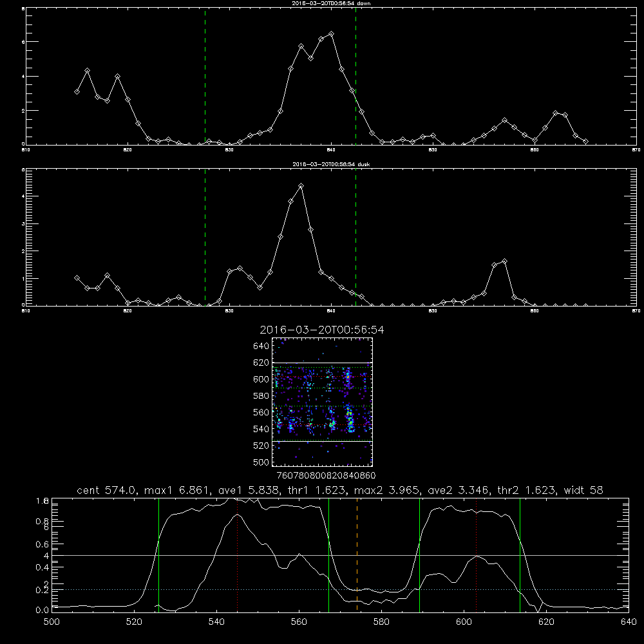The height and width of the screenshot is (644, 644).
Task: Select green solid boundary line near 614
Action: [520, 555]
